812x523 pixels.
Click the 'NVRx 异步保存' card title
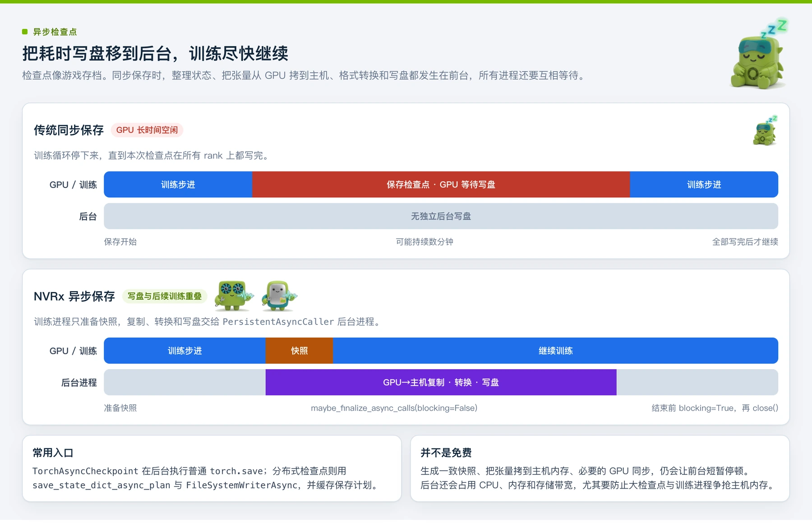click(x=74, y=296)
